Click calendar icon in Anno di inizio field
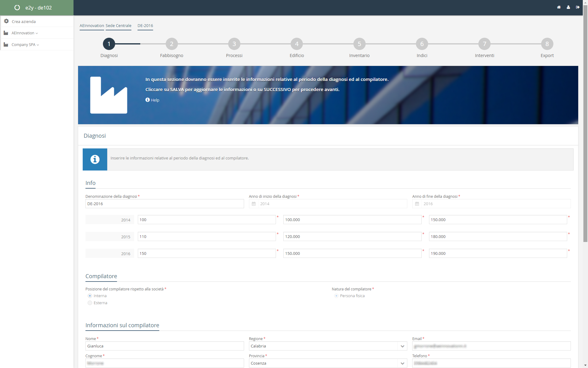Screen dimensions: 588x368 point(254,204)
